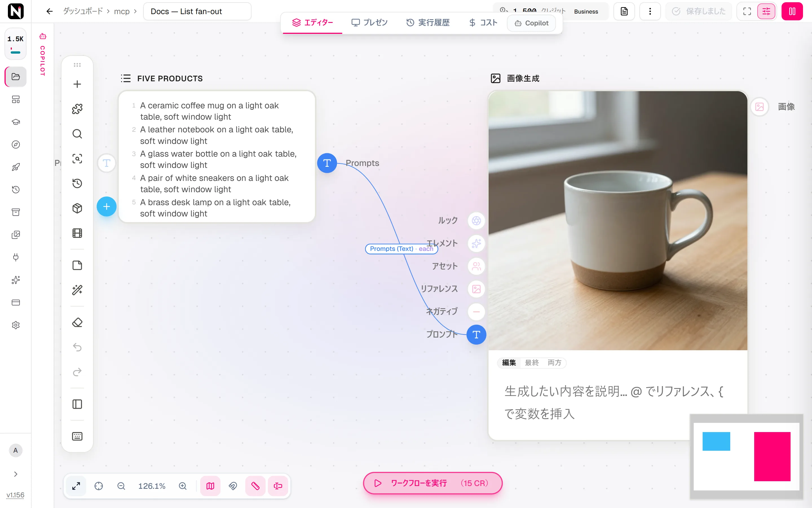Toggle the settings sliders panel button
This screenshot has height=508, width=812.
tap(766, 11)
